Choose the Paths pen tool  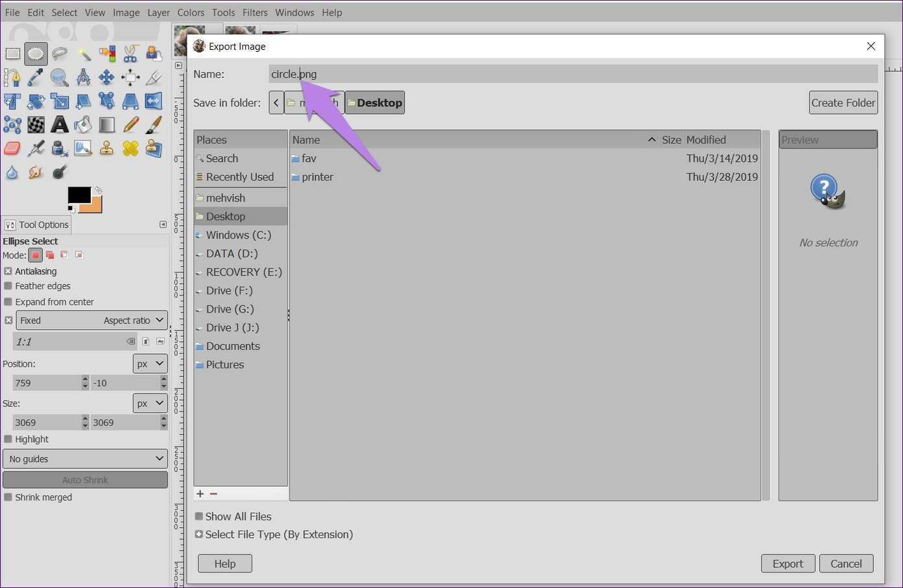(12, 78)
